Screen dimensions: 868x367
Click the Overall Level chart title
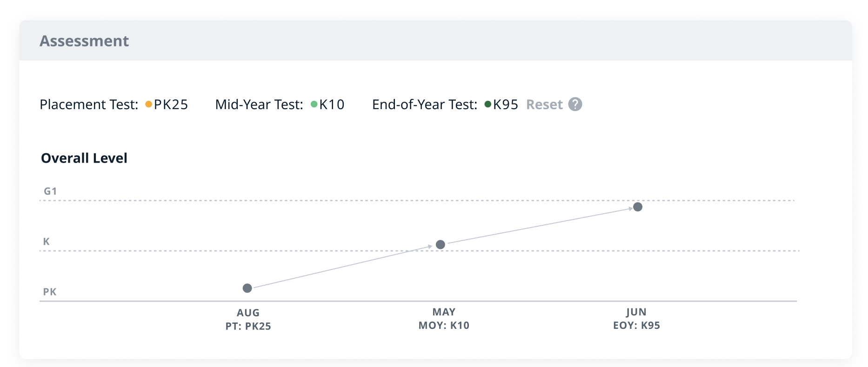pyautogui.click(x=84, y=158)
